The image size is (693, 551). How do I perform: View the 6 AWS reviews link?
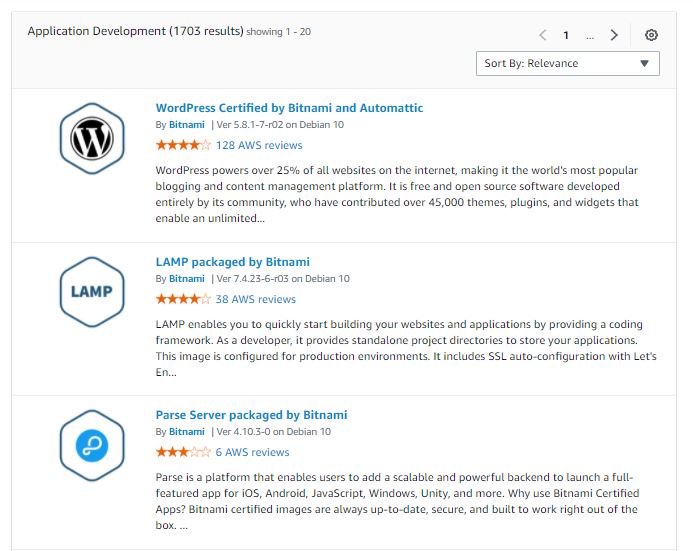252,452
